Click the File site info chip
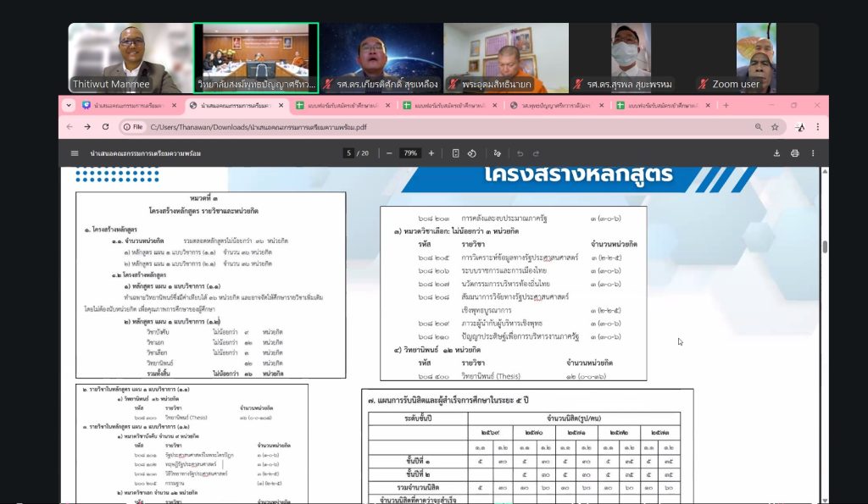Image resolution: width=868 pixels, height=504 pixels. 132,127
